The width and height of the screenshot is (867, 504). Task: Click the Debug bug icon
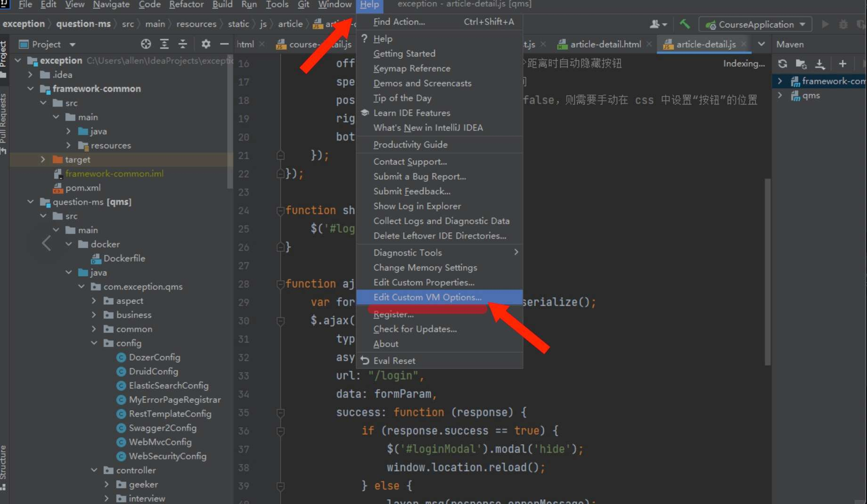(843, 24)
